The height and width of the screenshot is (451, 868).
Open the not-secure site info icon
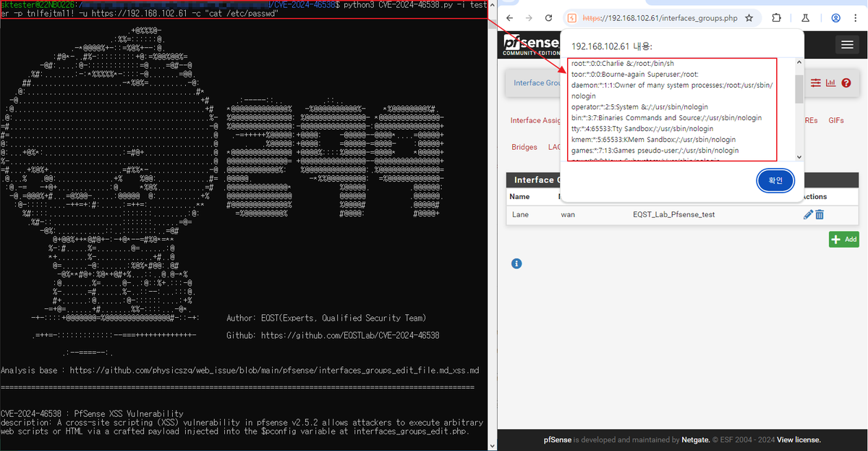tap(571, 18)
